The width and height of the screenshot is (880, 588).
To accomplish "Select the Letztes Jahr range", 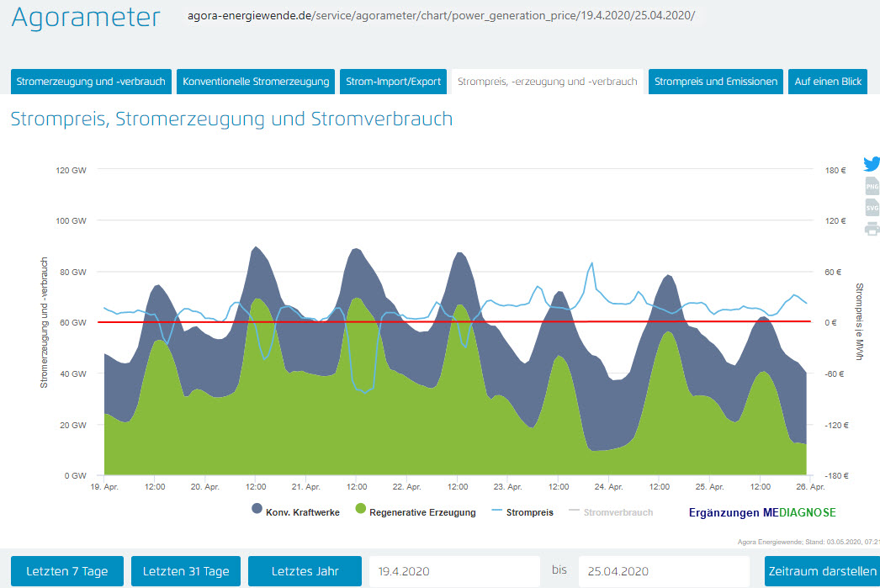I will click(305, 571).
